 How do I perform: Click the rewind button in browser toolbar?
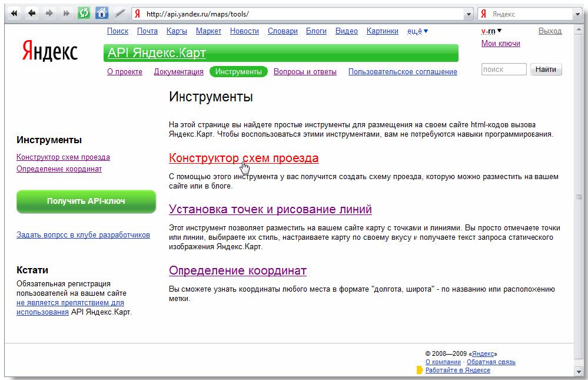click(x=14, y=14)
